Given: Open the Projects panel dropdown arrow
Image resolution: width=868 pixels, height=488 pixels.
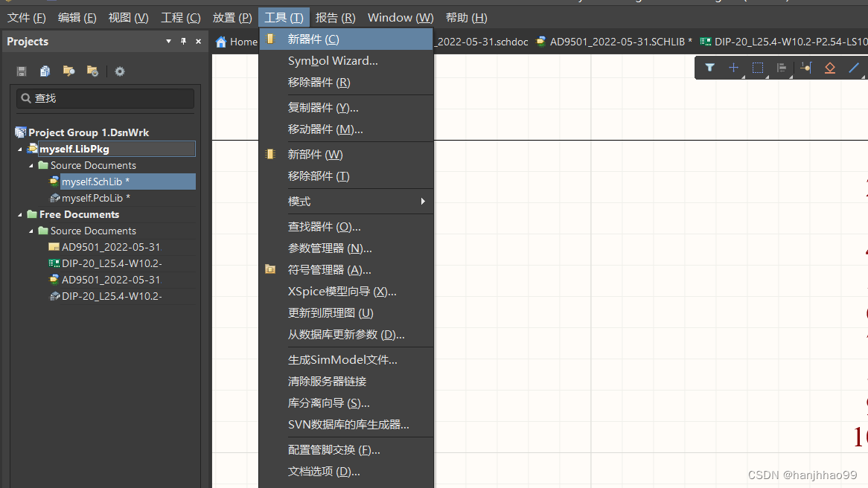Looking at the screenshot, I should tap(168, 42).
